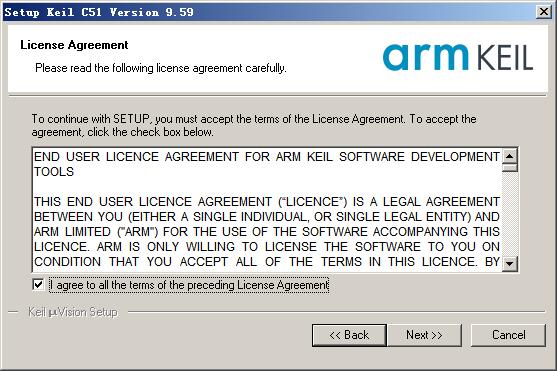Click the 'To continue with SETUP' instruction text

pyautogui.click(x=254, y=125)
